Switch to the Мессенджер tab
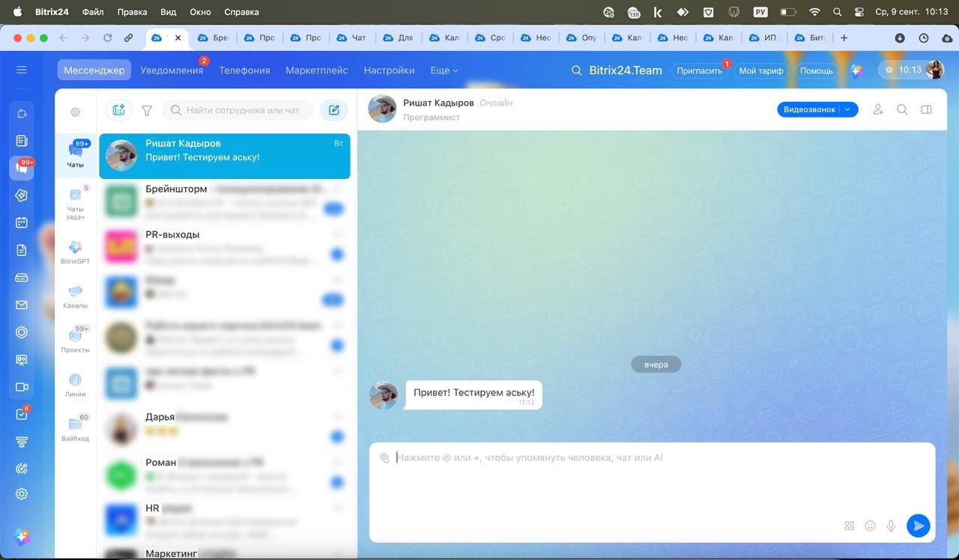959x560 pixels. [94, 70]
